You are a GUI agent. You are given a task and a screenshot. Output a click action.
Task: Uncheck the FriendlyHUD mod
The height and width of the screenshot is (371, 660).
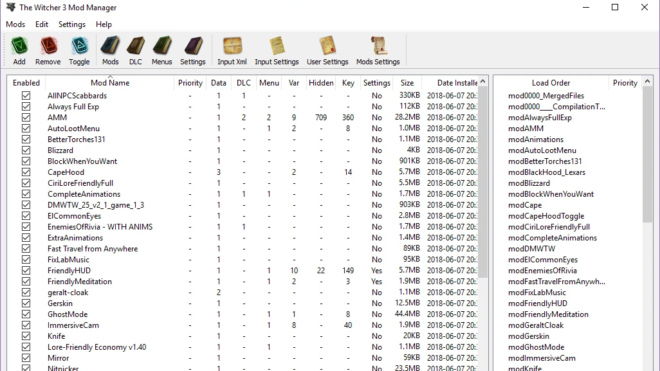click(26, 270)
